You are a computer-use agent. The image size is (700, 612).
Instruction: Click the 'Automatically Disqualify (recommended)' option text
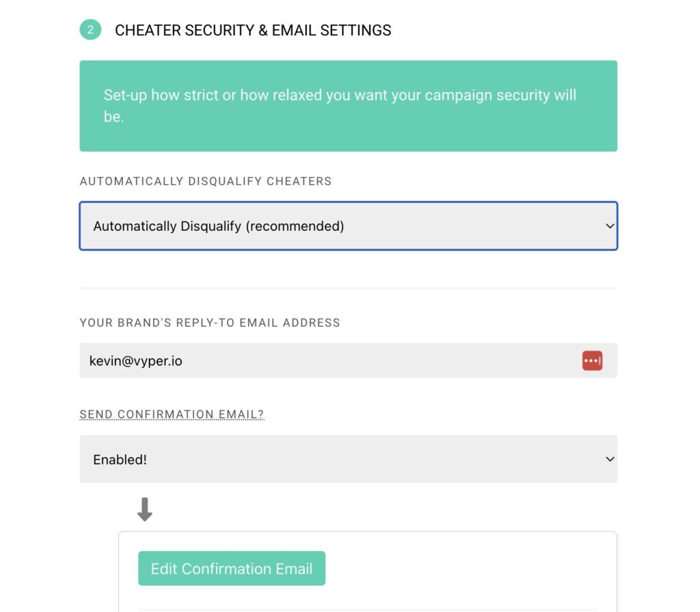tap(219, 226)
